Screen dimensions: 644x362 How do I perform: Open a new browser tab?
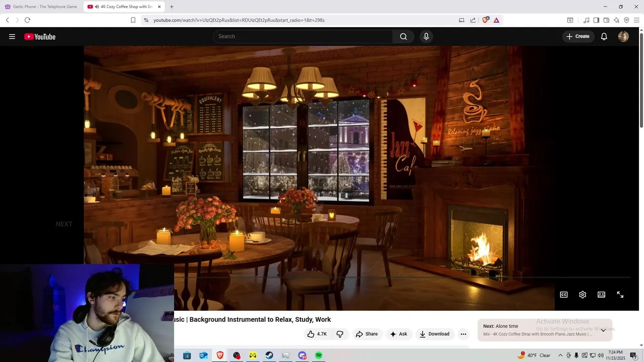point(172,7)
